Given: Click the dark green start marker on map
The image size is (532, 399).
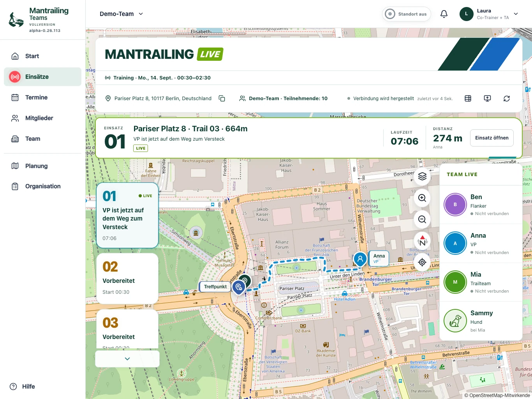Looking at the screenshot, I should [245, 281].
